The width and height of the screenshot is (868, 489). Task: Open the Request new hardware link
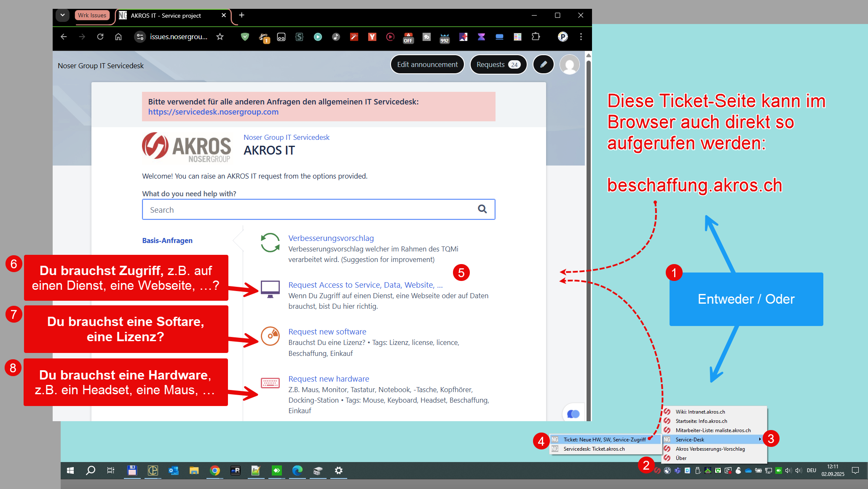coord(329,379)
